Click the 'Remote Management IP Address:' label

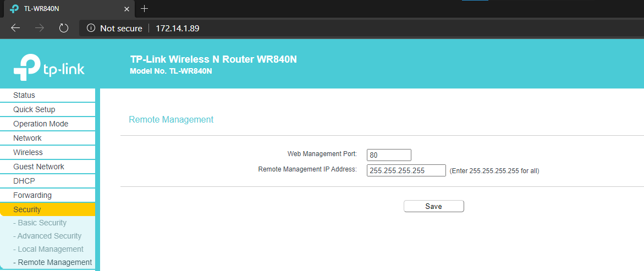(307, 169)
